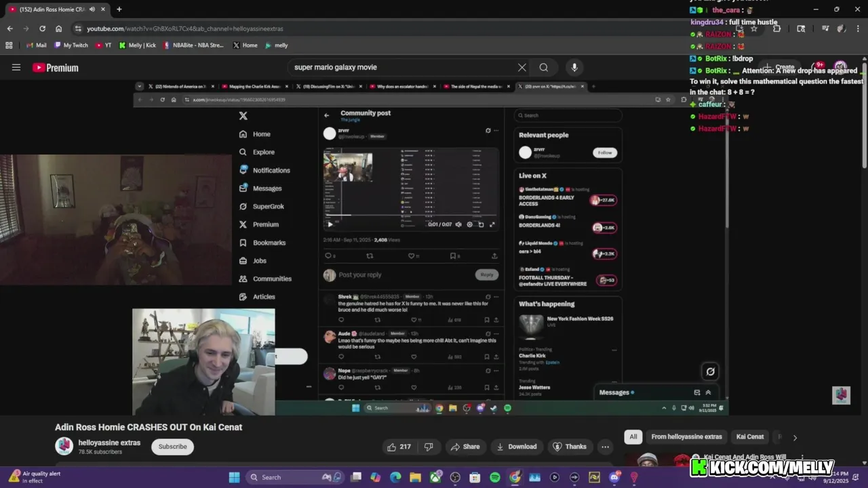Select the Kai Cenat chip
868x488 pixels.
pos(750,437)
